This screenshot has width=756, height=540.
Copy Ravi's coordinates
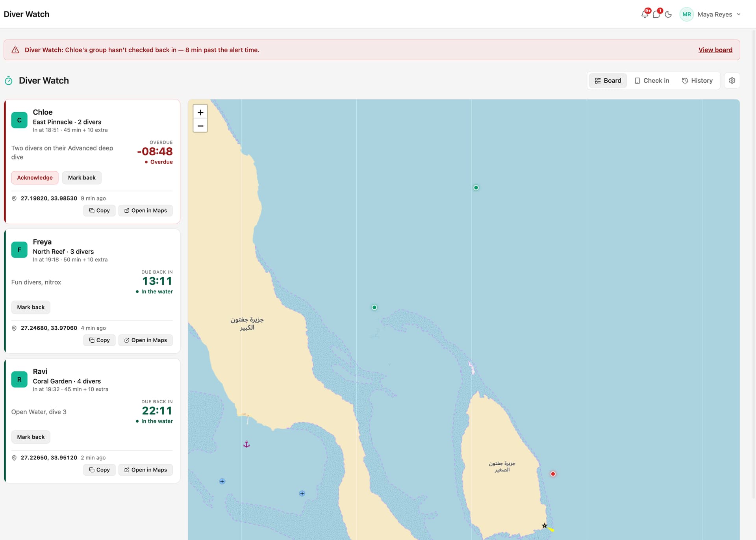click(x=99, y=470)
